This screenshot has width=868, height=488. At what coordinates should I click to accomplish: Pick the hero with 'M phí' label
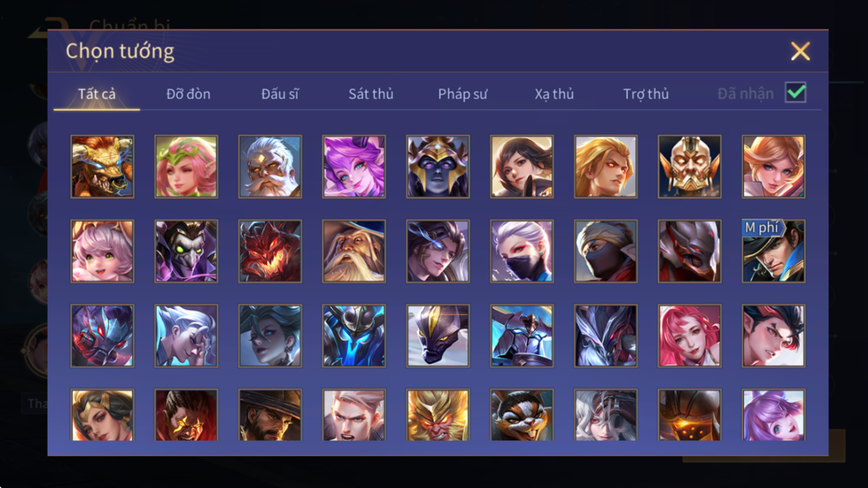point(773,251)
